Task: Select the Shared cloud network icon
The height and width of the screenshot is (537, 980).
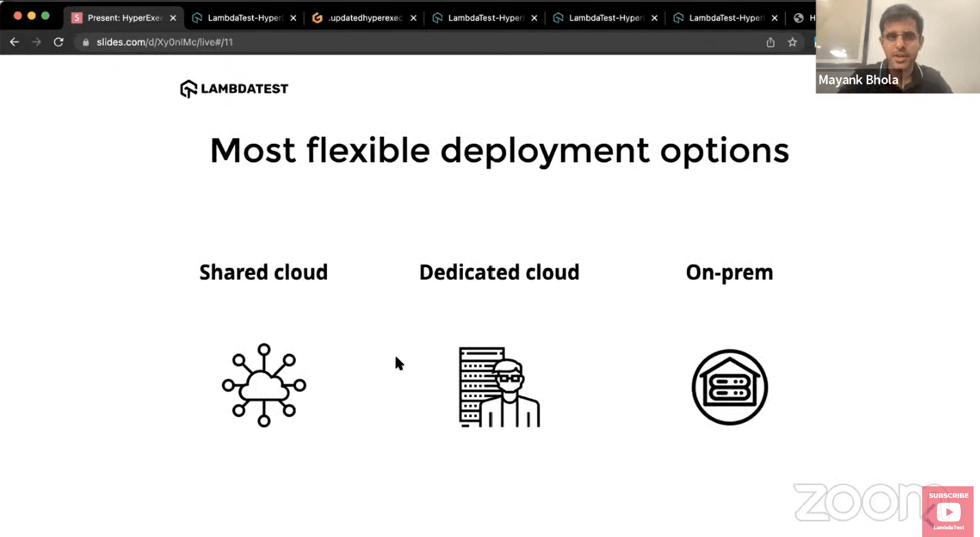Action: tap(263, 385)
